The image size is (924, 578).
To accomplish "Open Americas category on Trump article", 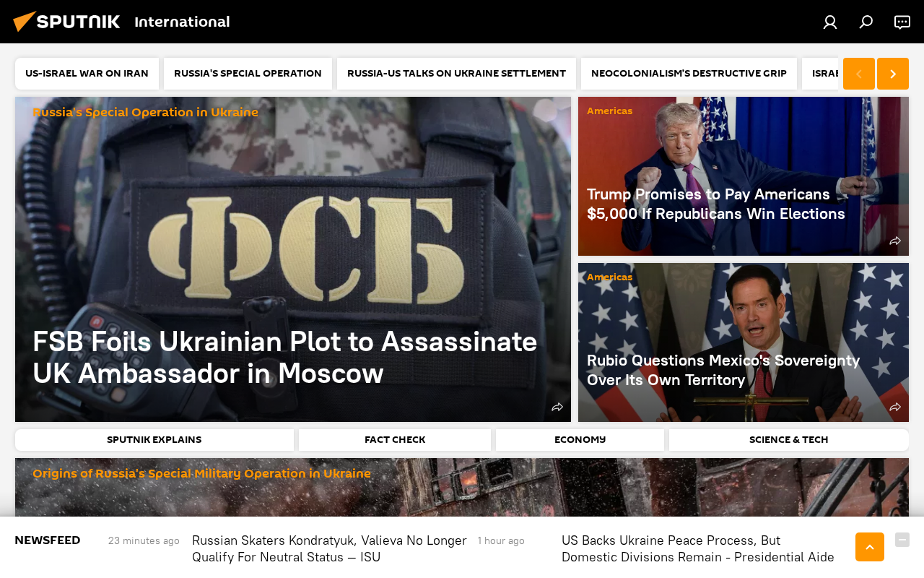I will pos(609,111).
